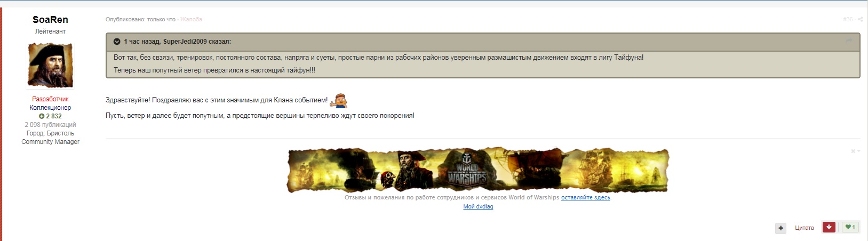Click the 'Опубликовано: только что' timestamp
The image size is (868, 241).
[x=140, y=19]
